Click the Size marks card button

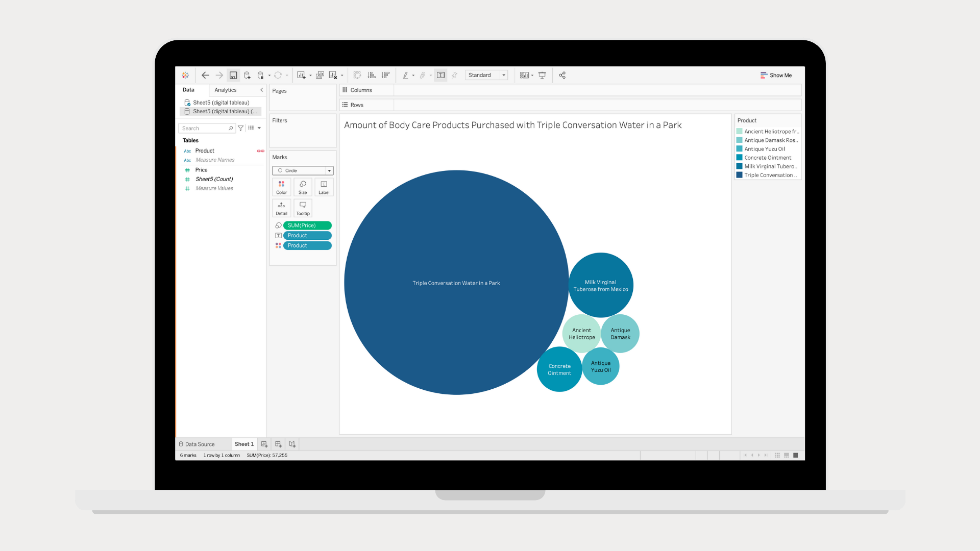(x=303, y=187)
